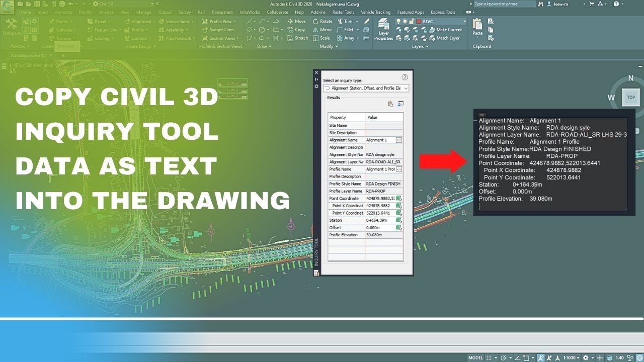Select the Mirror tool
The width and height of the screenshot is (644, 362).
coord(322,30)
